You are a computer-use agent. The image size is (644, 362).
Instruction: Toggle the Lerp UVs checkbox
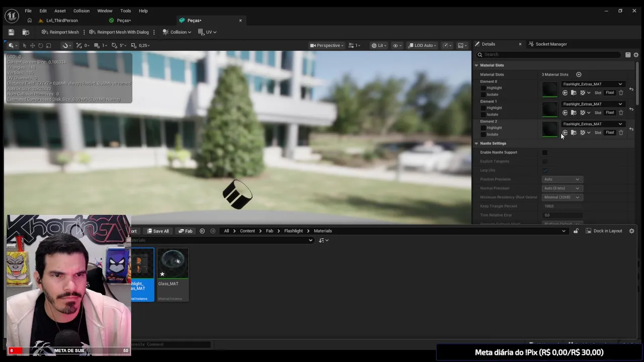click(545, 170)
